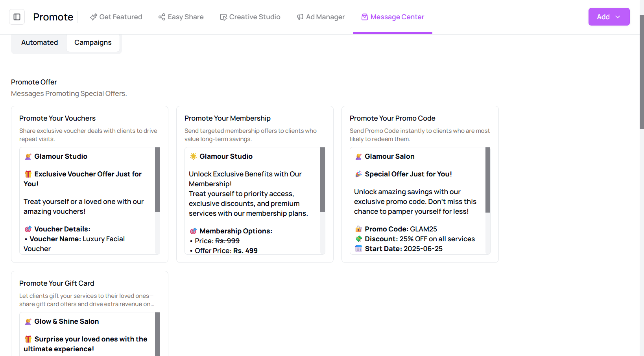Image resolution: width=644 pixels, height=356 pixels.
Task: Click the person emoji beside Glow & Shine Salon
Action: [28, 321]
